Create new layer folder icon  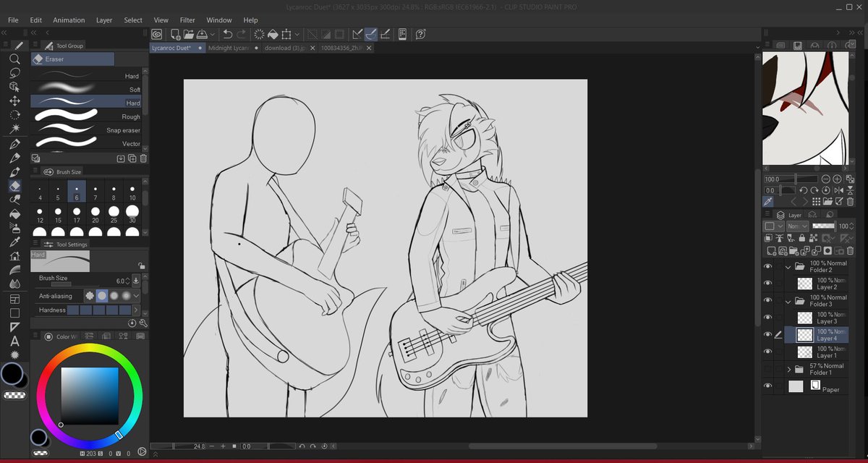793,250
